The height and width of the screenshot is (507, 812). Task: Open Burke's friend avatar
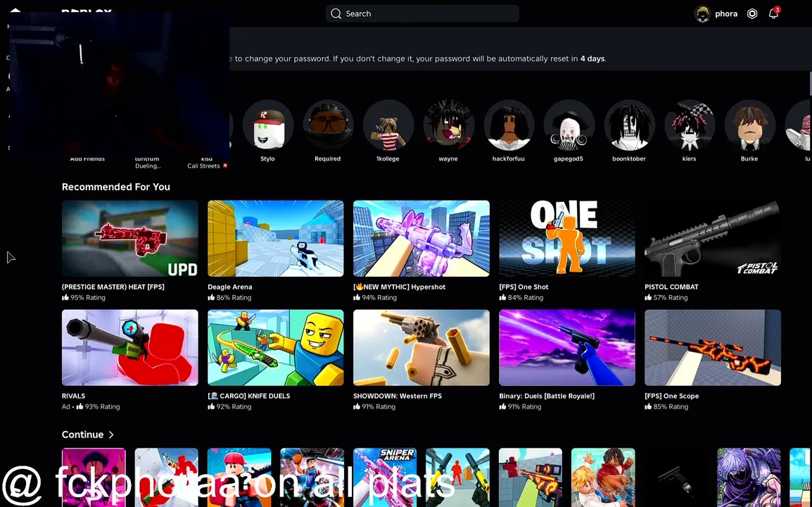[749, 125]
